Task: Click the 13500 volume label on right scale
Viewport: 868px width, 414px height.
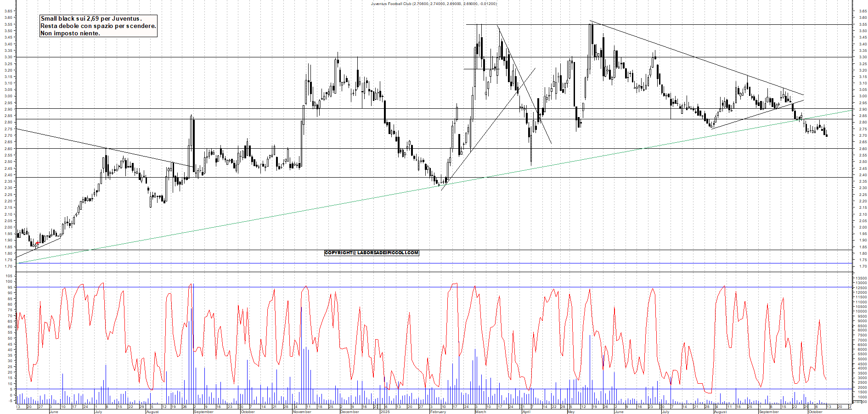Action: (x=861, y=278)
